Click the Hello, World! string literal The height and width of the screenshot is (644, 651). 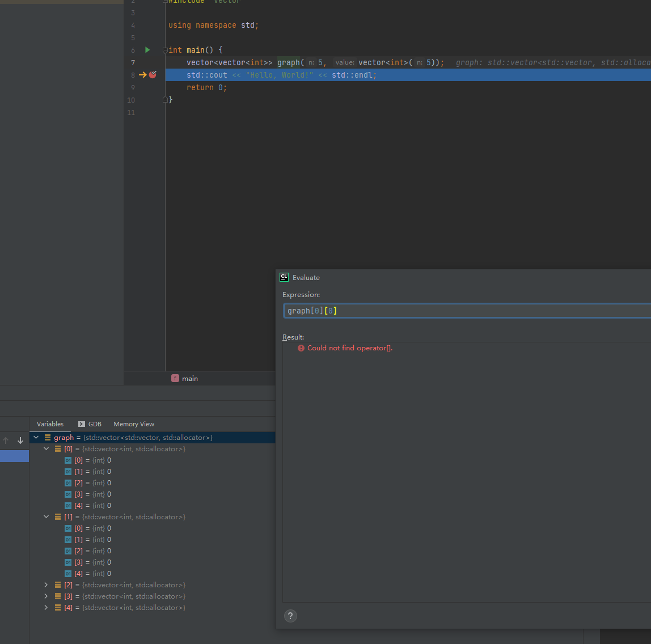(x=280, y=75)
